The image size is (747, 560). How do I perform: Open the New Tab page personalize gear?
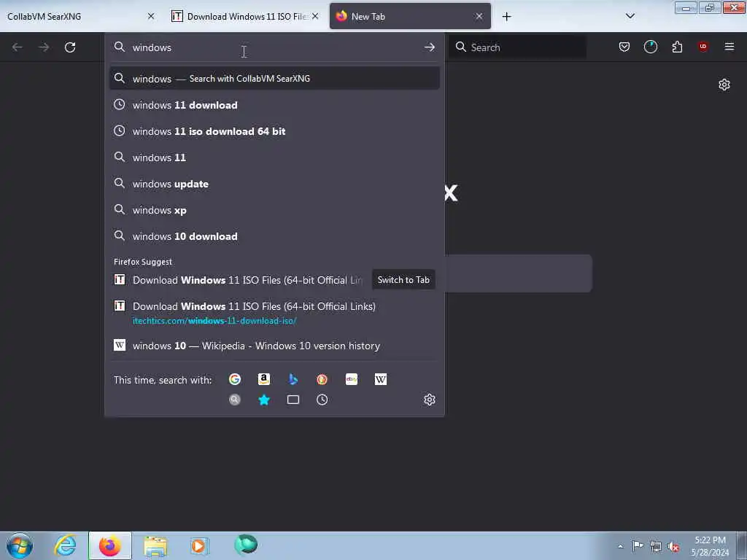724,85
